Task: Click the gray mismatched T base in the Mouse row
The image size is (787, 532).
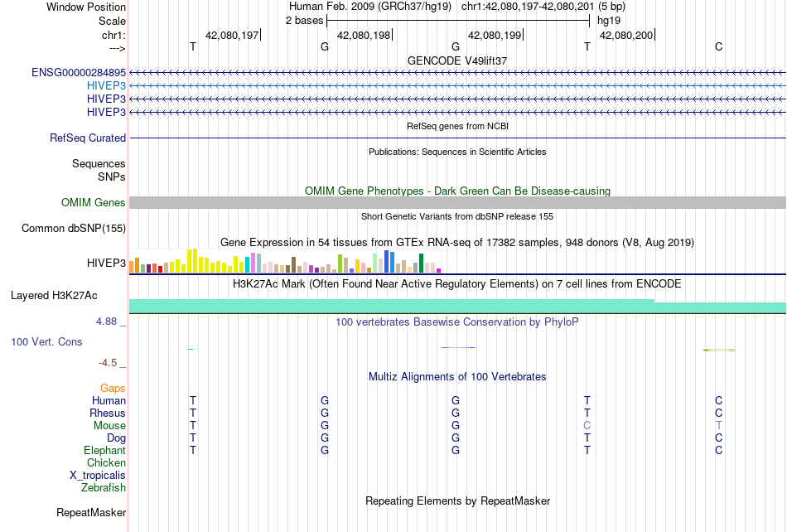Action: click(x=719, y=426)
